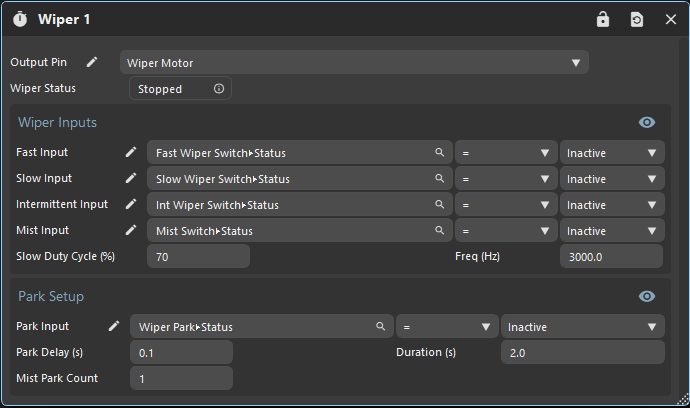690x408 pixels.
Task: Click the Park Delay value field
Action: [x=181, y=352]
